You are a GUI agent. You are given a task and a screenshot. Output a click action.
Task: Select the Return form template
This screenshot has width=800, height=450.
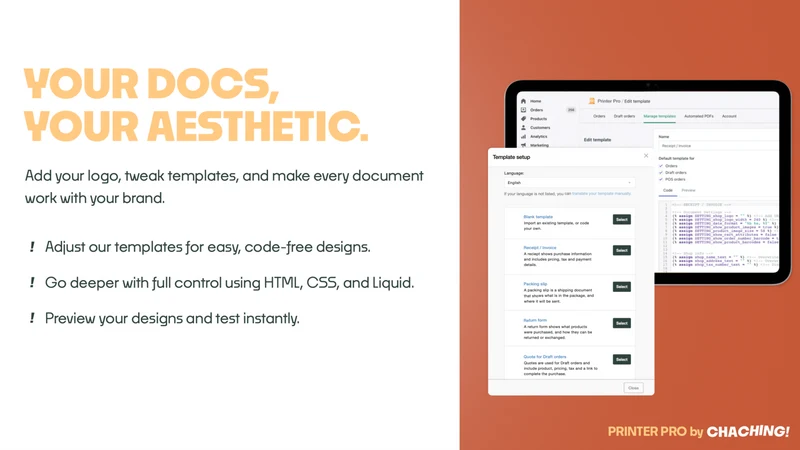click(x=621, y=323)
